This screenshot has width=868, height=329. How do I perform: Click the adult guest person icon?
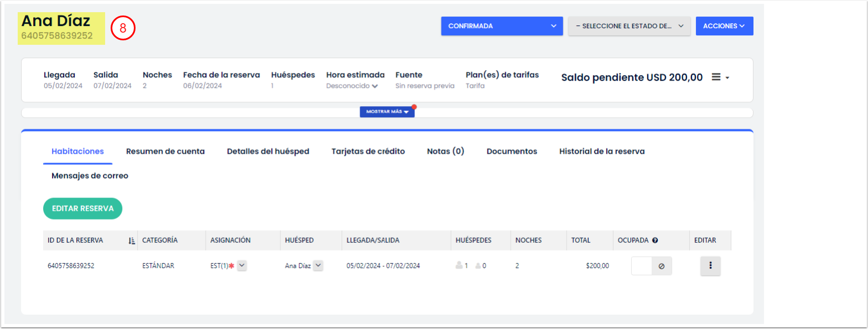(x=459, y=265)
